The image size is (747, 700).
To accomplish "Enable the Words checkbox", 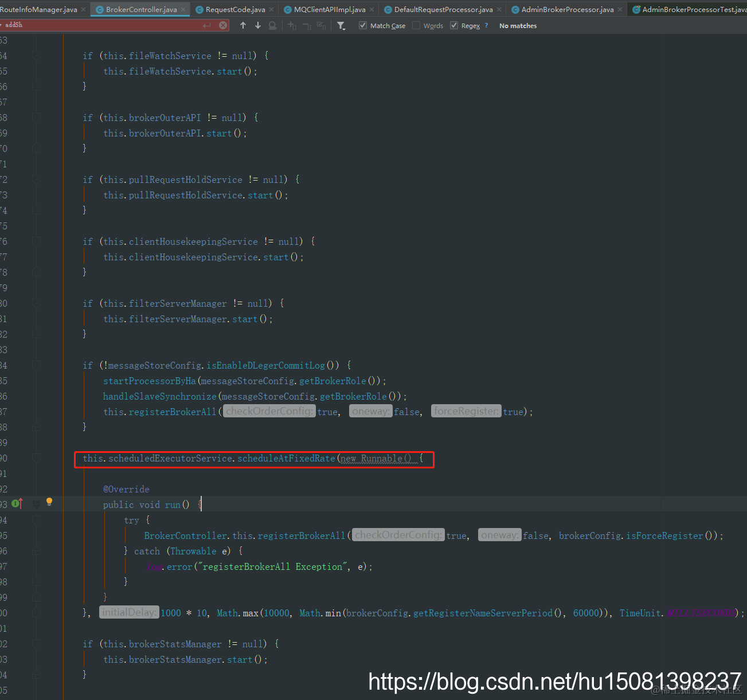I will [x=416, y=25].
